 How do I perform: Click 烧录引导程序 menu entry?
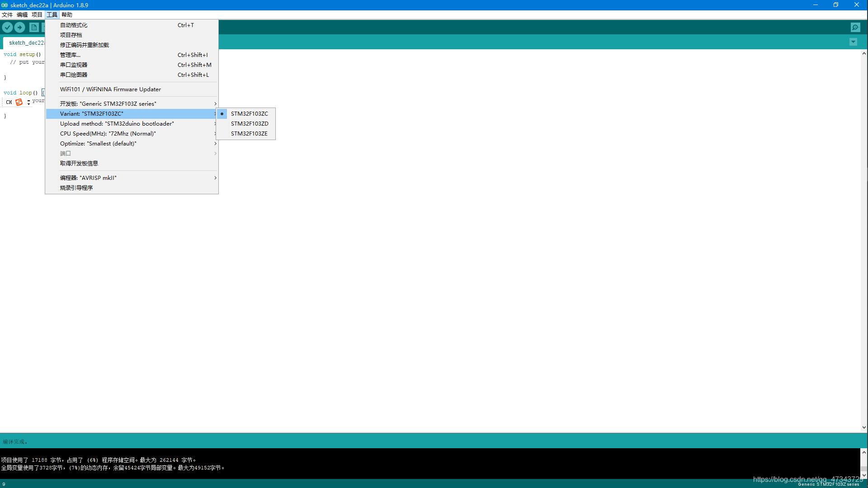[x=132, y=188]
